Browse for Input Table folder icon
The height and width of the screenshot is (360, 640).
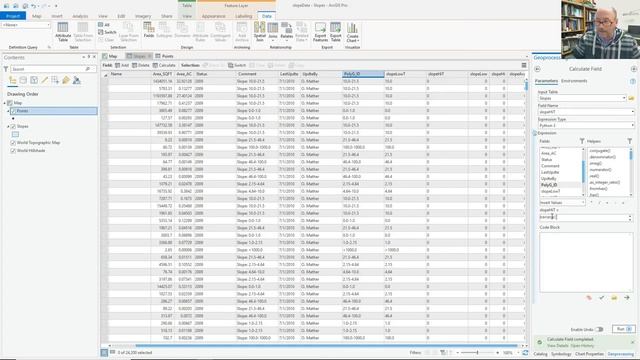tap(631, 98)
